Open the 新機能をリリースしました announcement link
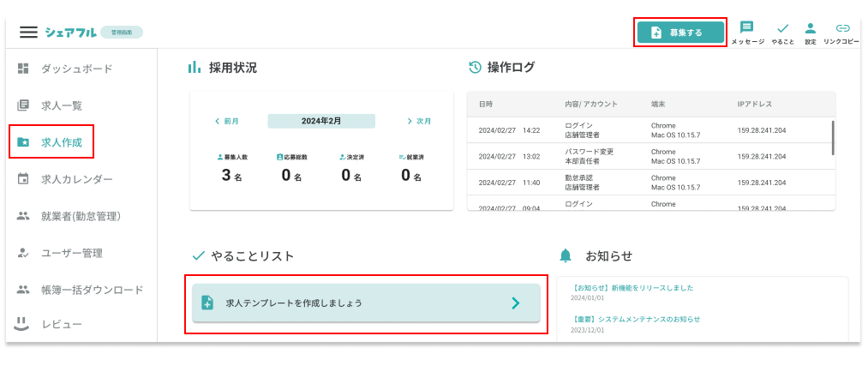The width and height of the screenshot is (868, 384). click(632, 287)
